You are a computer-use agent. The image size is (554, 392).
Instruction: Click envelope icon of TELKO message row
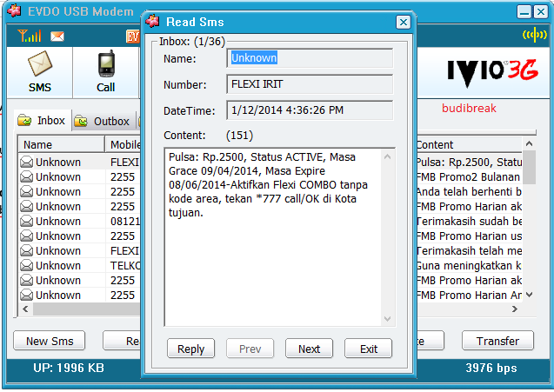26,266
